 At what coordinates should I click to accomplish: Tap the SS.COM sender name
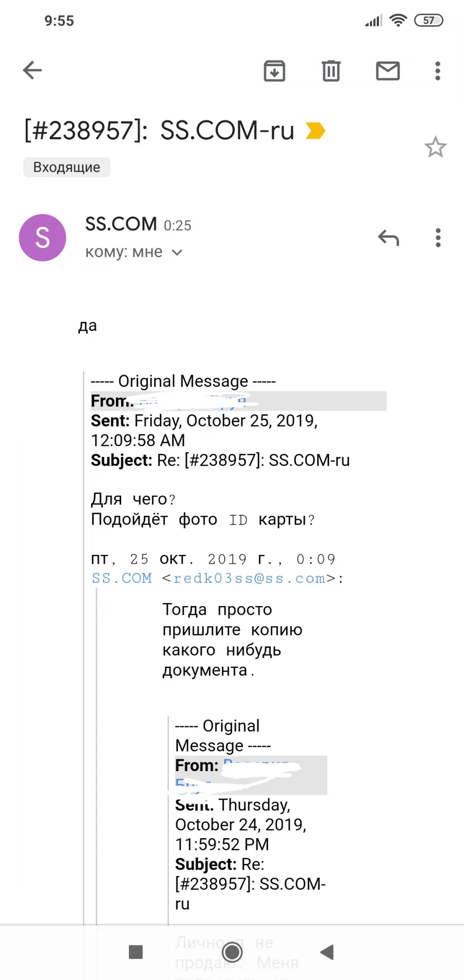pyautogui.click(x=121, y=224)
